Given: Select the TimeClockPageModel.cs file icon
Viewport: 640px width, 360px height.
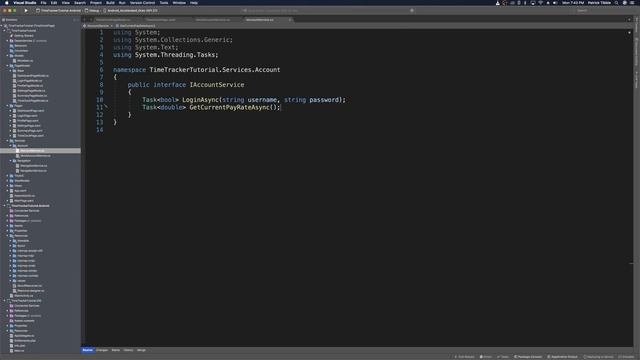Looking at the screenshot, I should pos(14,101).
